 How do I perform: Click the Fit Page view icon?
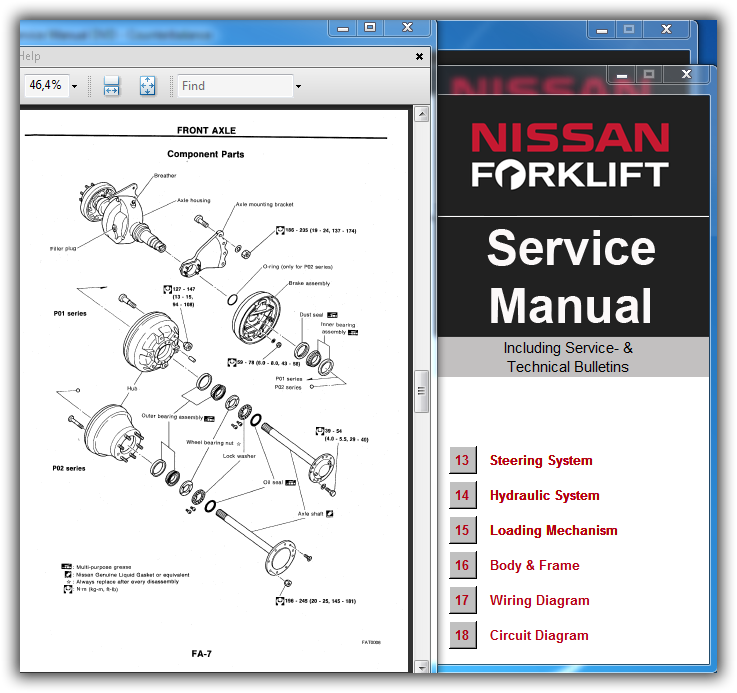coord(148,86)
